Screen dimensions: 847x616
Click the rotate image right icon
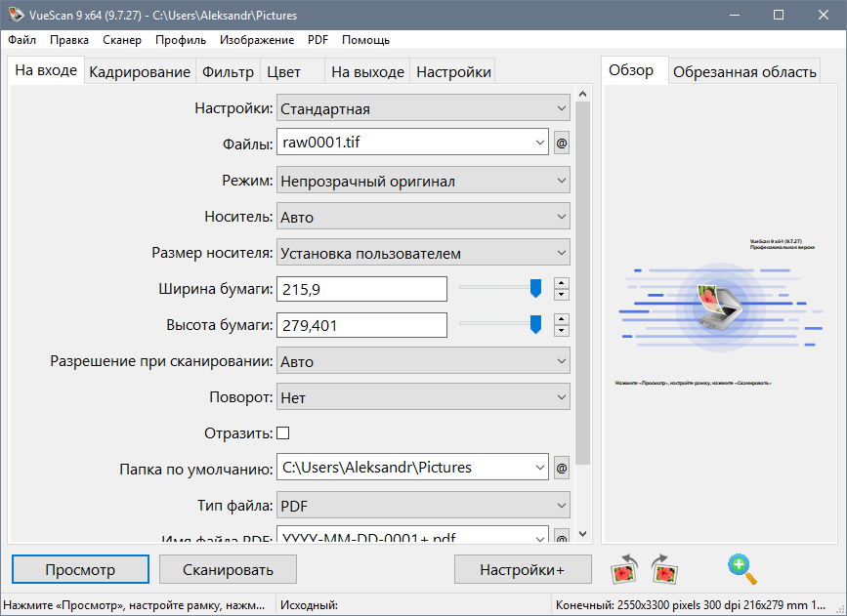(x=665, y=568)
